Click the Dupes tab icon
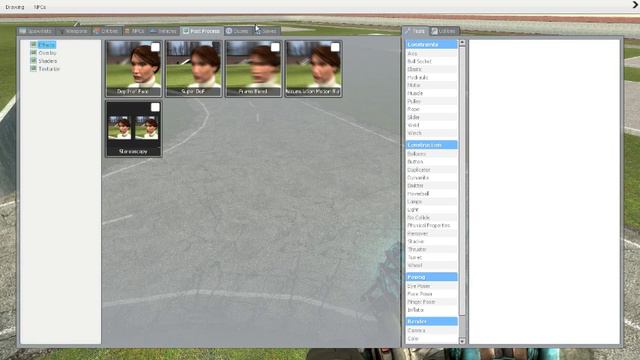This screenshot has width=640, height=360. pyautogui.click(x=229, y=31)
